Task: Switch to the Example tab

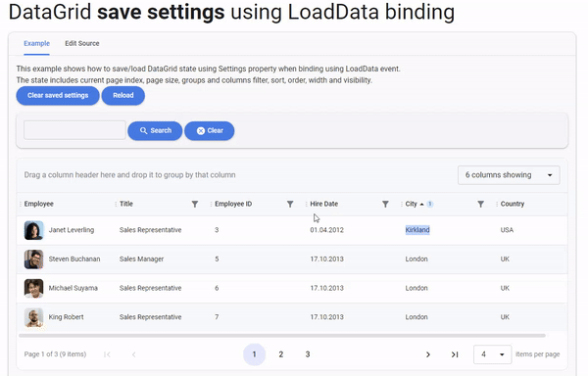Action: [x=37, y=43]
